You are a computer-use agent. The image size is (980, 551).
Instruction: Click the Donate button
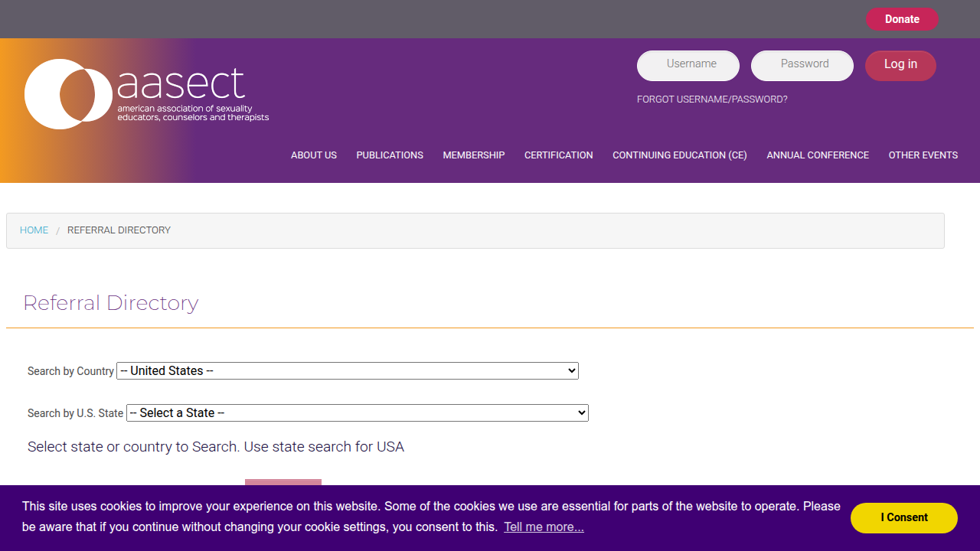[x=902, y=19]
